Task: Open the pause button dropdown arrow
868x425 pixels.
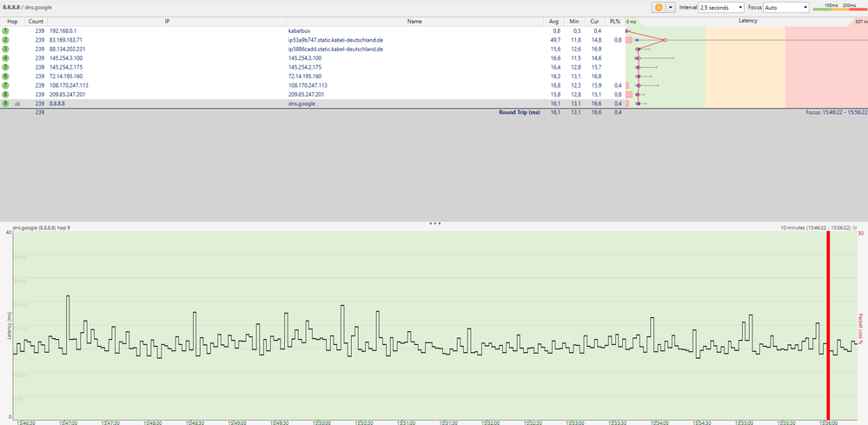Action: click(671, 7)
